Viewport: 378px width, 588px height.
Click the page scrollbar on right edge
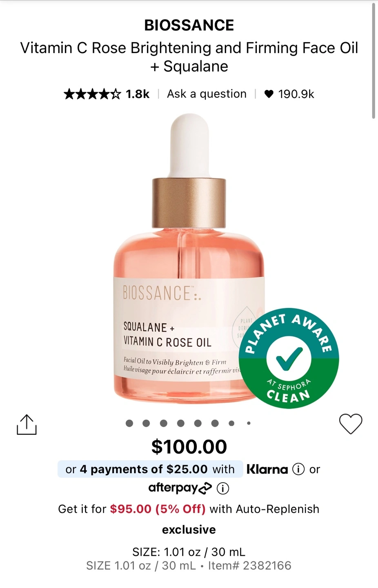point(374,61)
